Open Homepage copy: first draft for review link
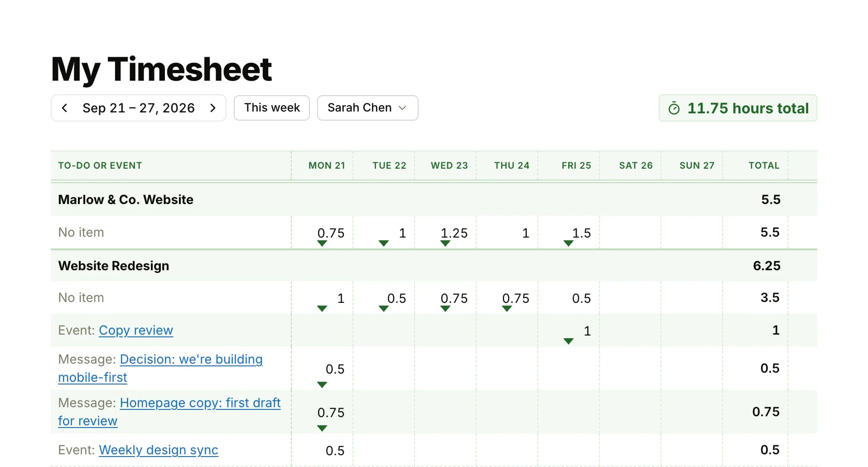868x467 pixels. (x=169, y=412)
